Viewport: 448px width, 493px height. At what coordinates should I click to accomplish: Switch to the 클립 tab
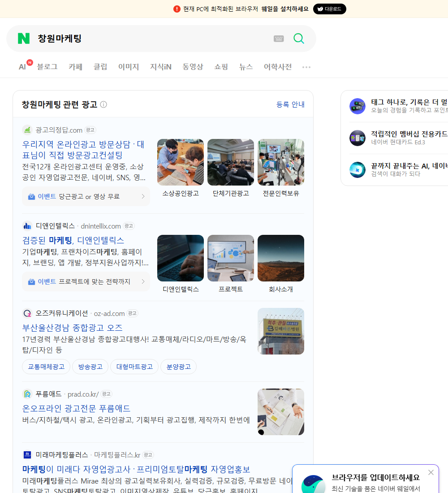[100, 67]
